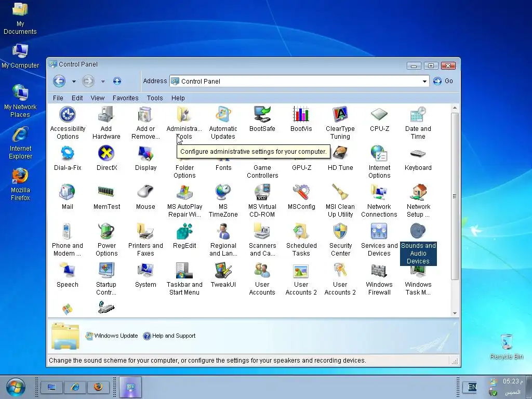
Task: Open Windows Firewall settings
Action: (379, 279)
